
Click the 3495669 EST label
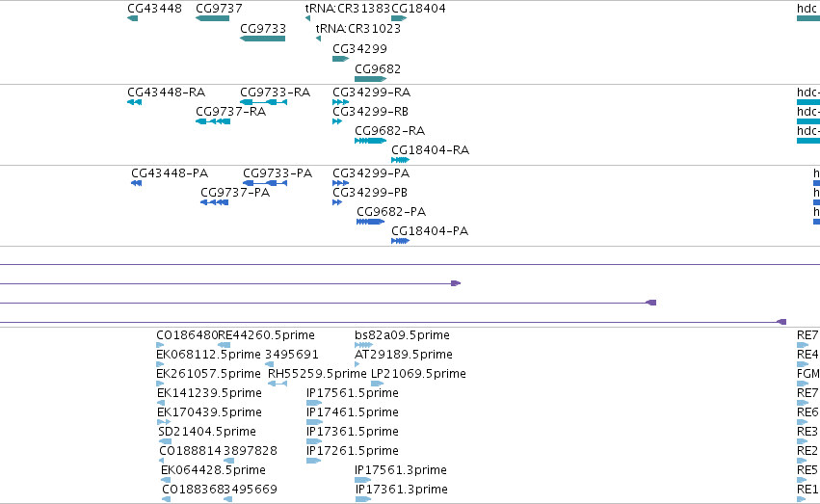pos(251,490)
